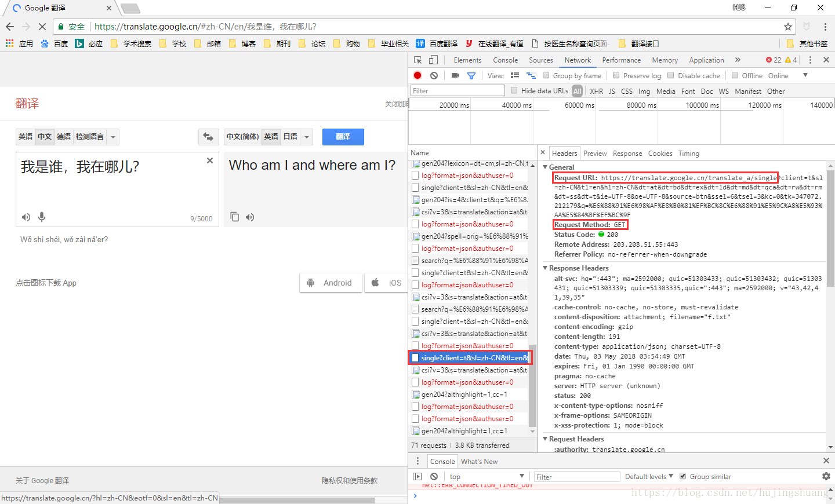Open the console context top dropdown
The height and width of the screenshot is (504, 835).
click(486, 476)
